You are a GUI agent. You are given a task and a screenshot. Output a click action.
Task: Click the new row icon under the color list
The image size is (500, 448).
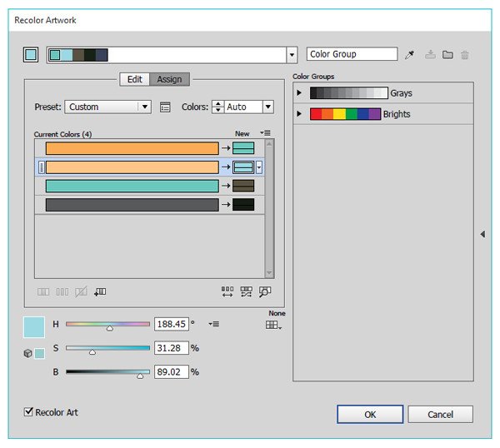[100, 291]
